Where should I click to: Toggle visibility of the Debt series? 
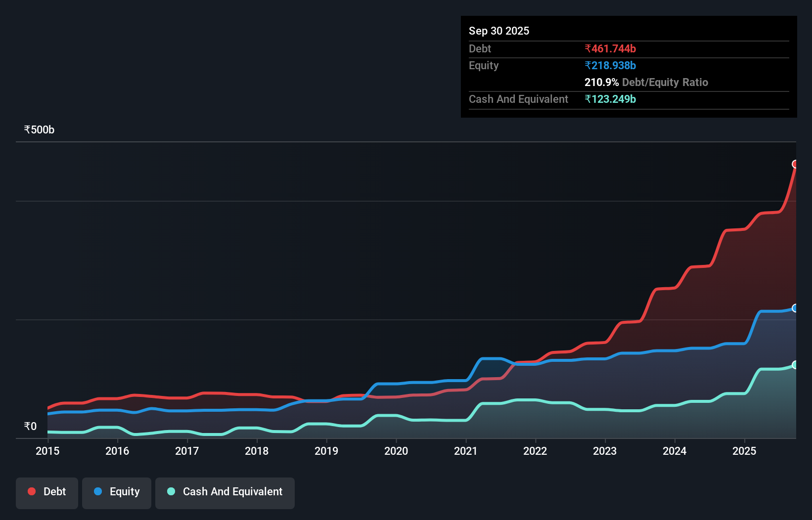pyautogui.click(x=47, y=491)
